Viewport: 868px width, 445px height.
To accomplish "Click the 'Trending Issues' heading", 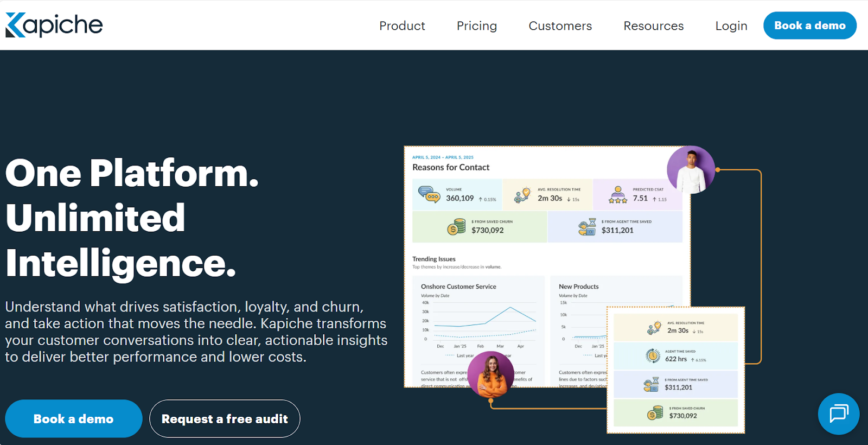I will (434, 259).
